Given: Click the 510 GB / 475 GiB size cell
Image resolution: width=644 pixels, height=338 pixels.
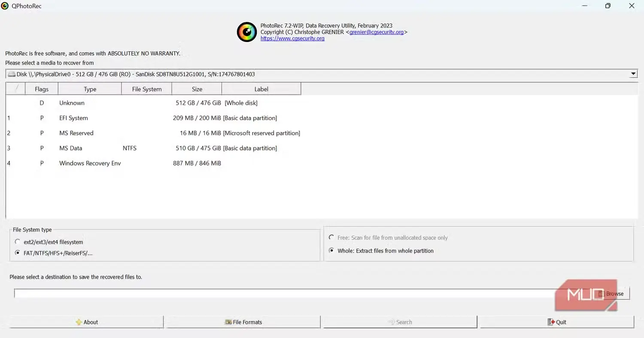Looking at the screenshot, I should (198, 148).
